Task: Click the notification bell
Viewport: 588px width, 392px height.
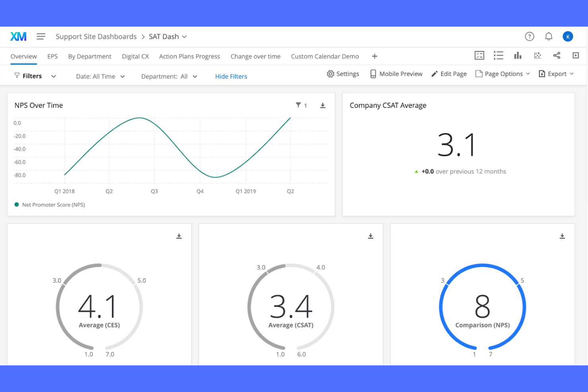Action: [549, 36]
